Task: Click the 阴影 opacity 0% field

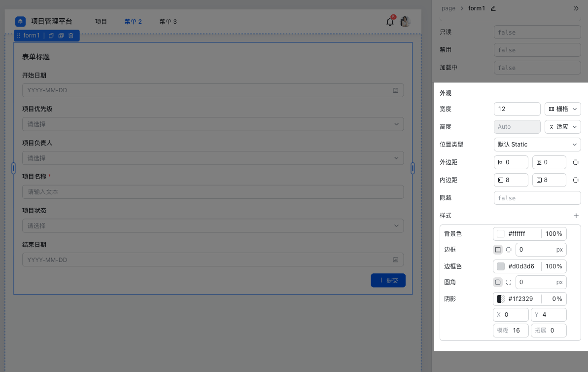Action: [554, 299]
